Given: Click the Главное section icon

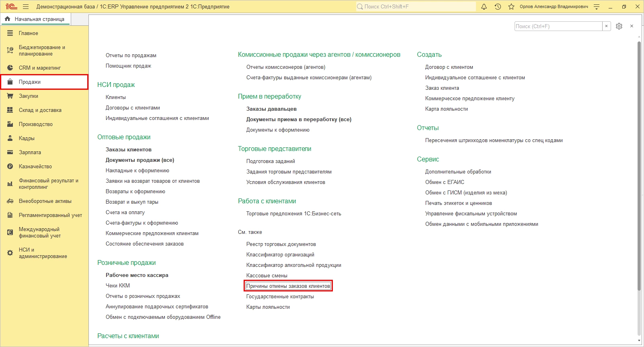Looking at the screenshot, I should click(10, 33).
